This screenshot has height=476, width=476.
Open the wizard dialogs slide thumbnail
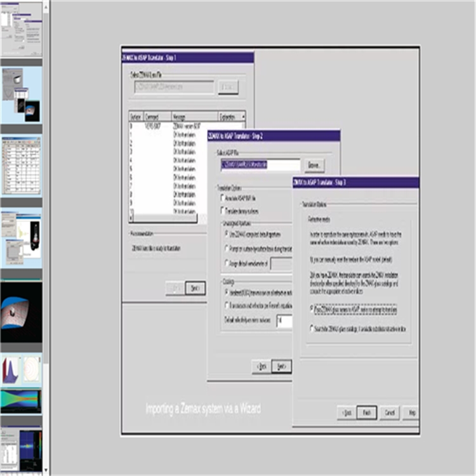pos(21,29)
